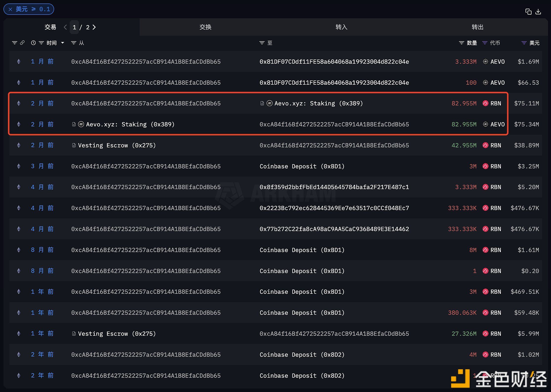This screenshot has width=551, height=392.
Task: Open the 美元 value filter icon
Action: click(x=524, y=43)
